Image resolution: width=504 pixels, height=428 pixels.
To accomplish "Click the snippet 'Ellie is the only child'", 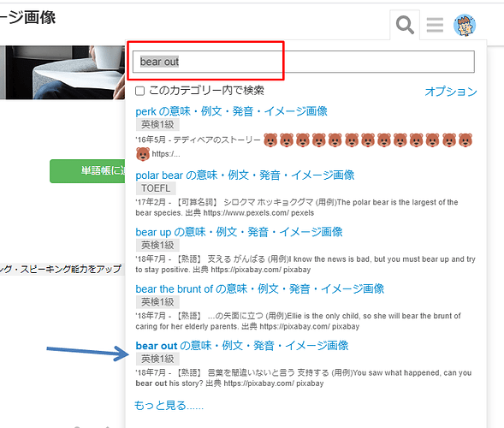I will [298, 321].
